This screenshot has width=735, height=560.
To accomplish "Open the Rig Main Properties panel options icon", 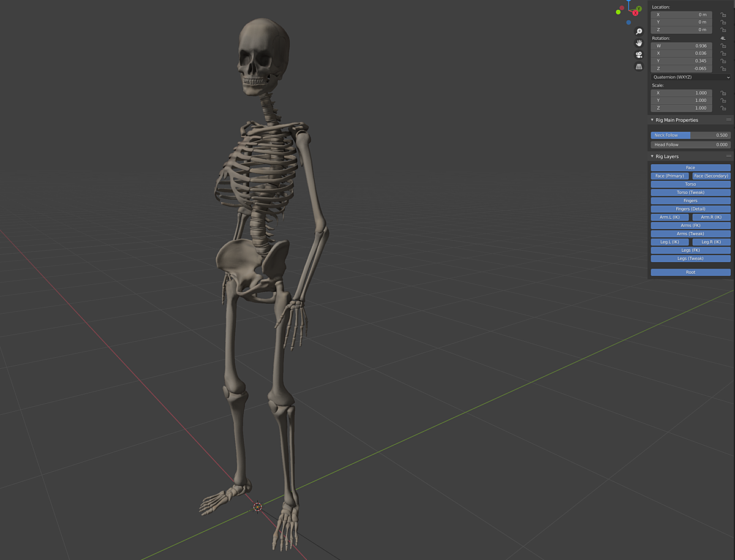I will [728, 120].
